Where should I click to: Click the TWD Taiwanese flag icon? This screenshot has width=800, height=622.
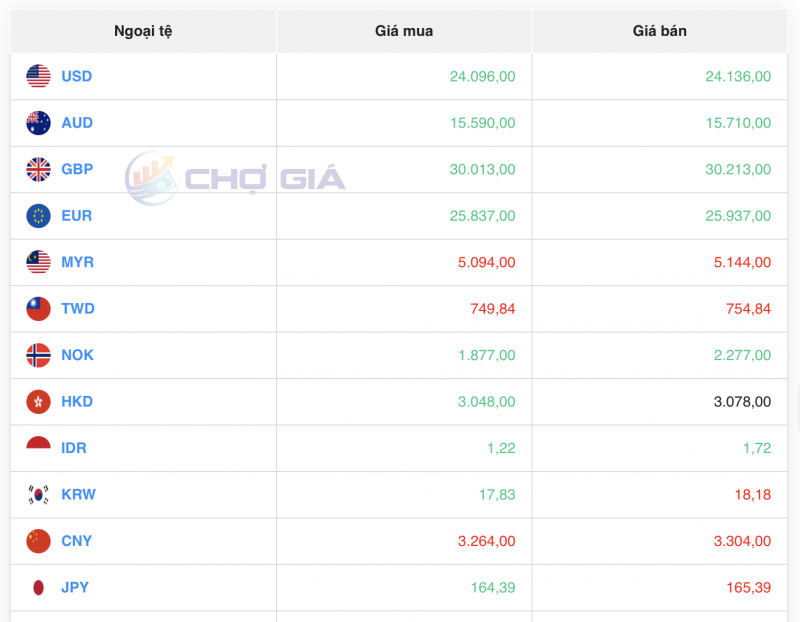(x=38, y=308)
